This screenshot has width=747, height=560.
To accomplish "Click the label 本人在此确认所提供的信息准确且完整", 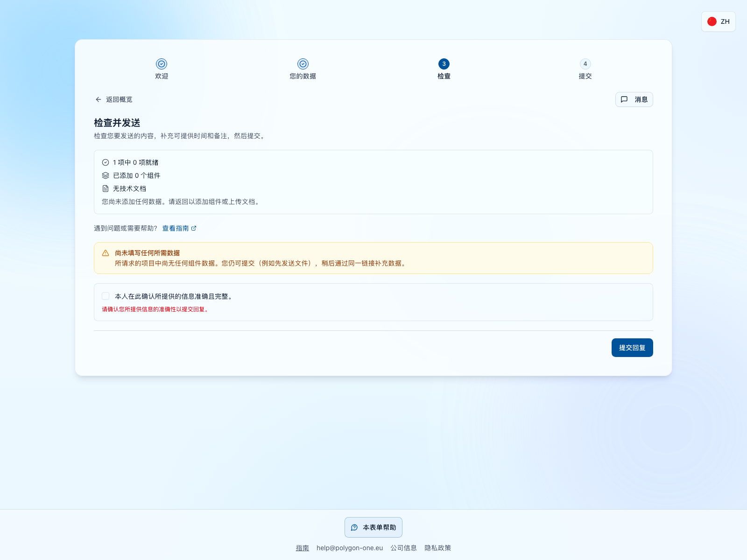I will [174, 296].
